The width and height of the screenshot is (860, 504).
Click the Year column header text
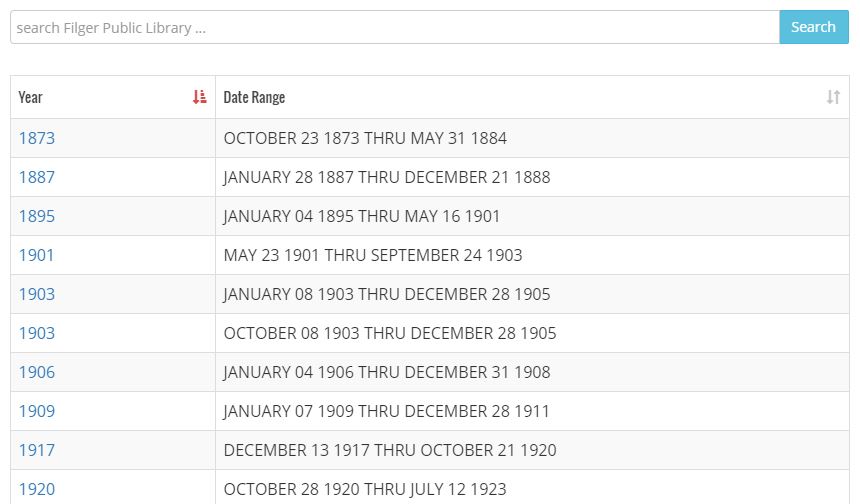point(30,97)
